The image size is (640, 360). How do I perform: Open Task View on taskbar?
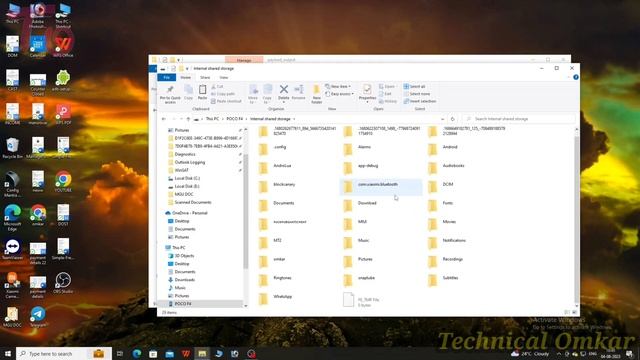pos(120,353)
